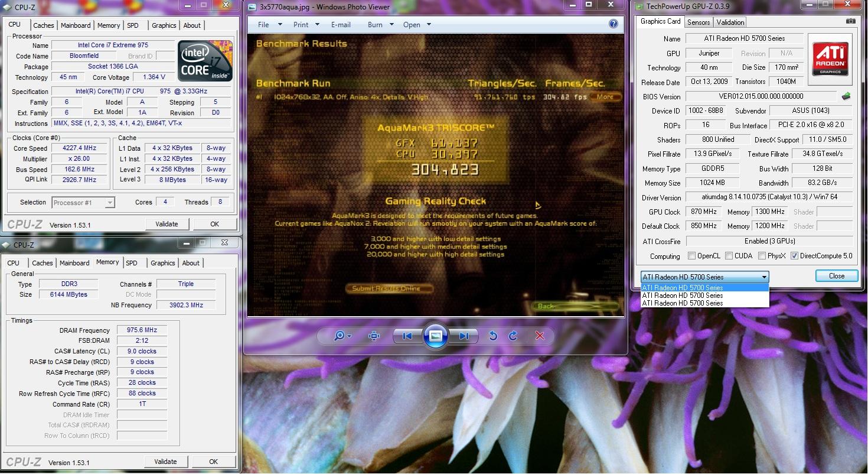Viewport: 868px width, 474px height.
Task: Click top CPU-Z window title bar icon
Action: click(7, 7)
